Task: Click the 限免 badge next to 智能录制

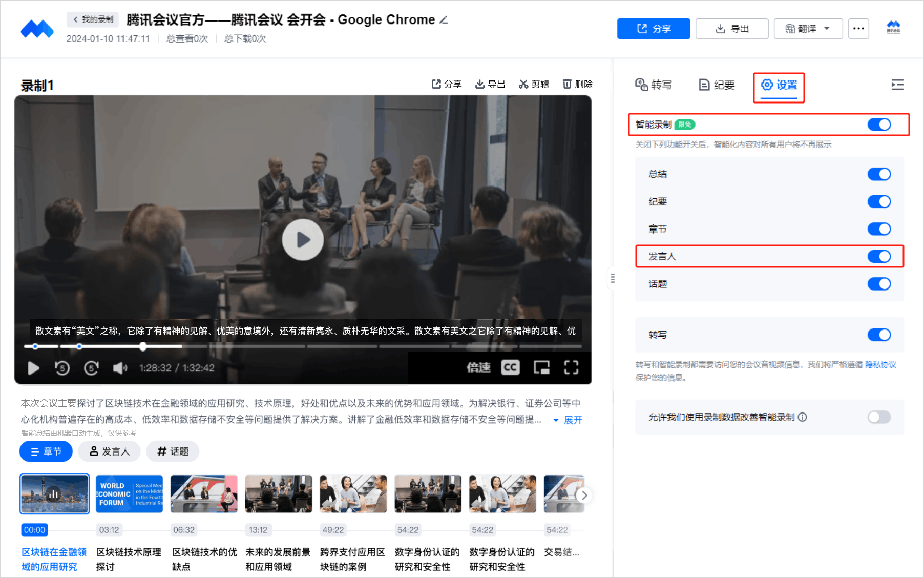Action: pos(685,125)
